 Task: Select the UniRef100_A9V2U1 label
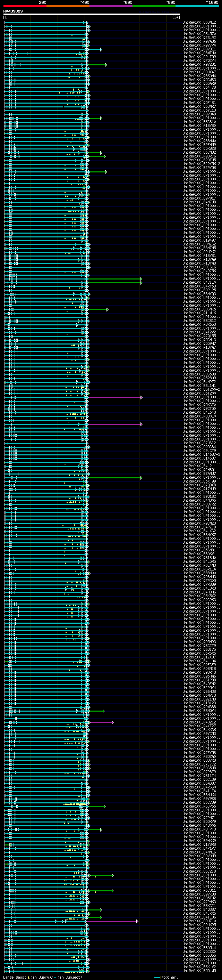coord(199,65)
